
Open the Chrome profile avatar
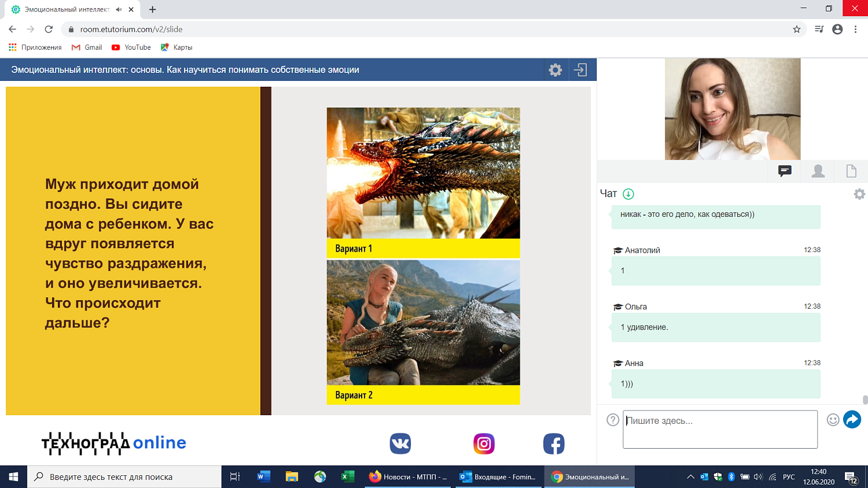[837, 29]
